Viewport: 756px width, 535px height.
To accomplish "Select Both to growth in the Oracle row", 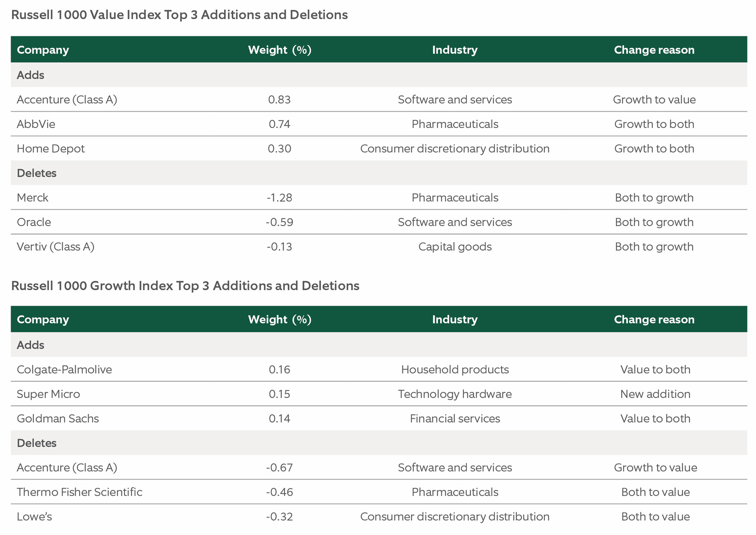I will (x=654, y=222).
